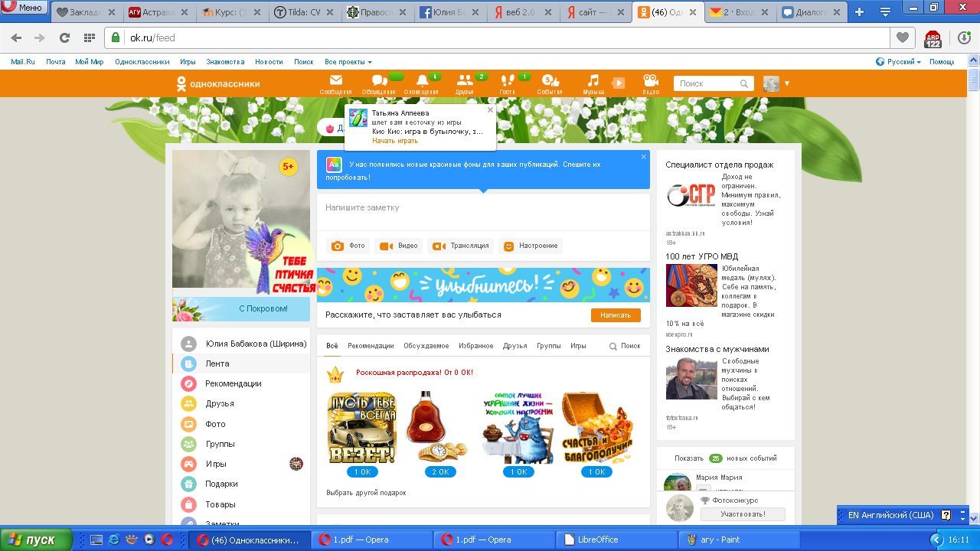Screen dimensions: 980x551
Task: Click Помощь in the top bar
Action: [942, 62]
